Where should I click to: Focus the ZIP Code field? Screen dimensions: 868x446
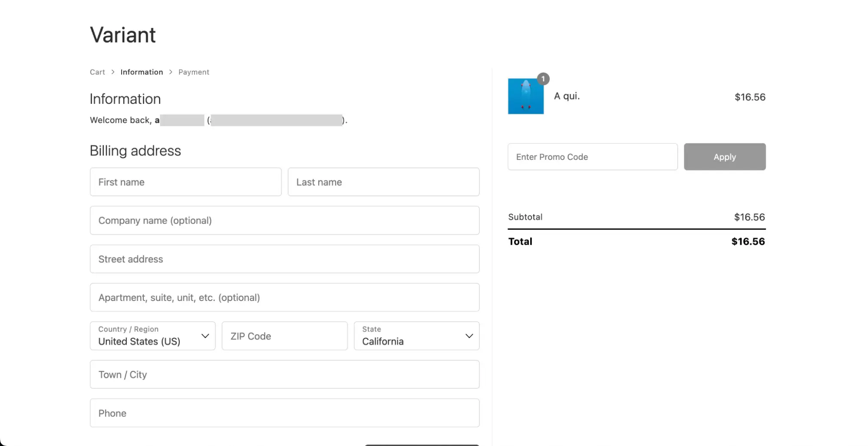[284, 336]
